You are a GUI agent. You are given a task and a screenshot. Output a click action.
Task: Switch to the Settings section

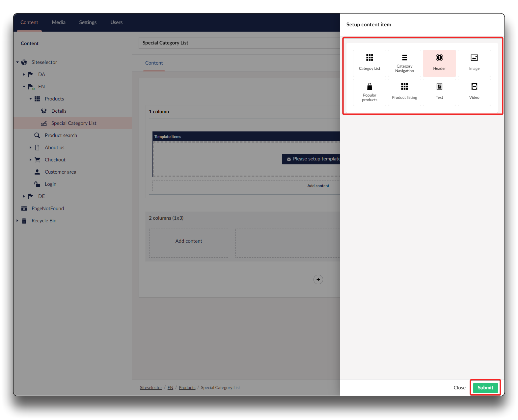click(88, 22)
